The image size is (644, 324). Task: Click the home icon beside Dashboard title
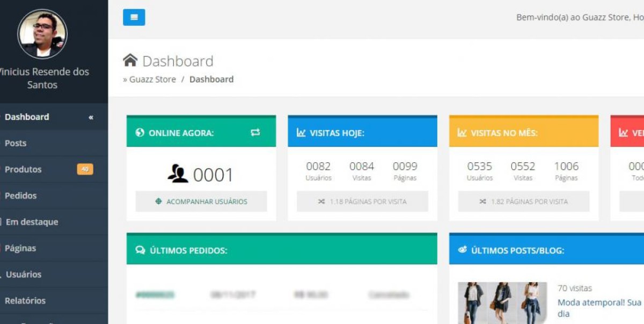point(130,60)
